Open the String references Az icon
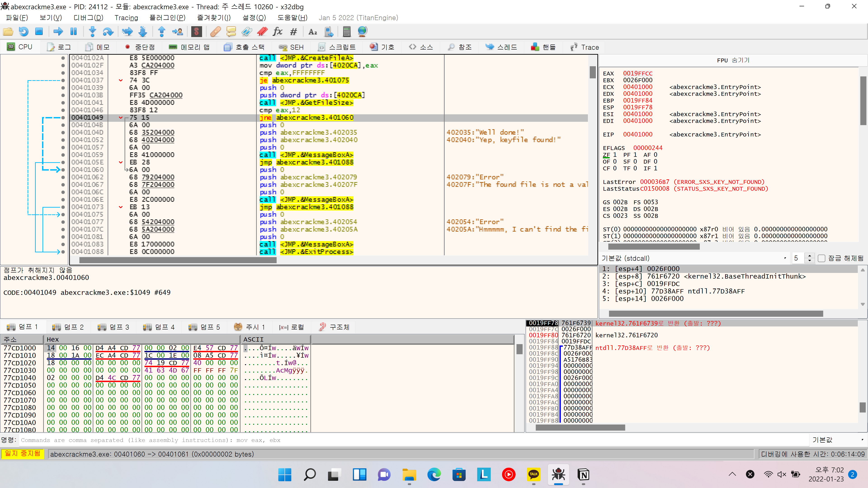Viewport: 868px width, 488px height. [x=313, y=32]
